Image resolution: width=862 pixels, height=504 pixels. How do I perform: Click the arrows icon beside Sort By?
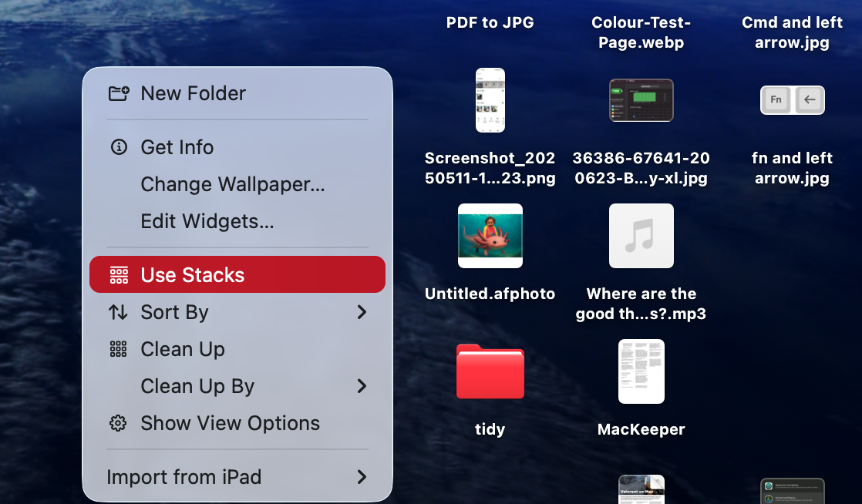pos(118,312)
